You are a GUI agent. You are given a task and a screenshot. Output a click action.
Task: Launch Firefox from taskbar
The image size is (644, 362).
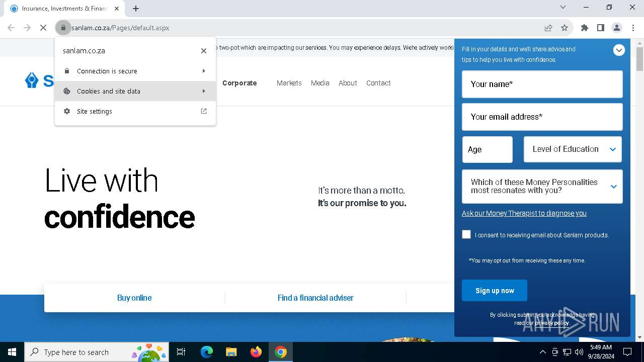click(256, 352)
